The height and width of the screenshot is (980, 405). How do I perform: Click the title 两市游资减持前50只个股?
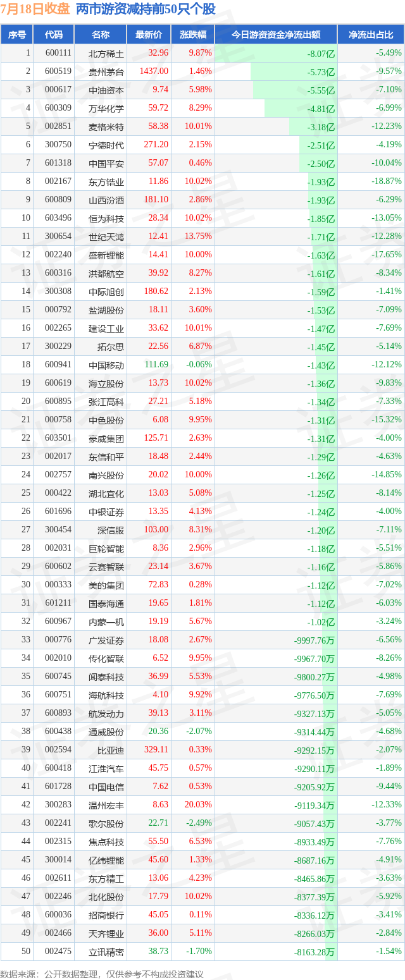146,9
